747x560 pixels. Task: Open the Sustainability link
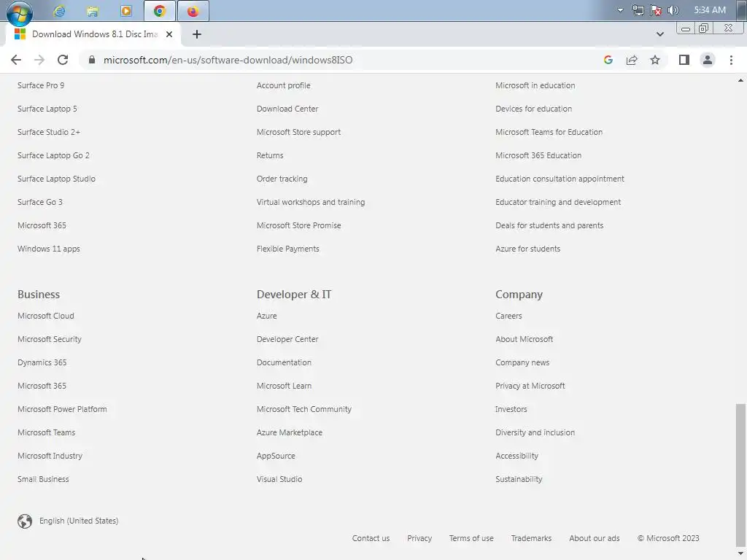[519, 480]
